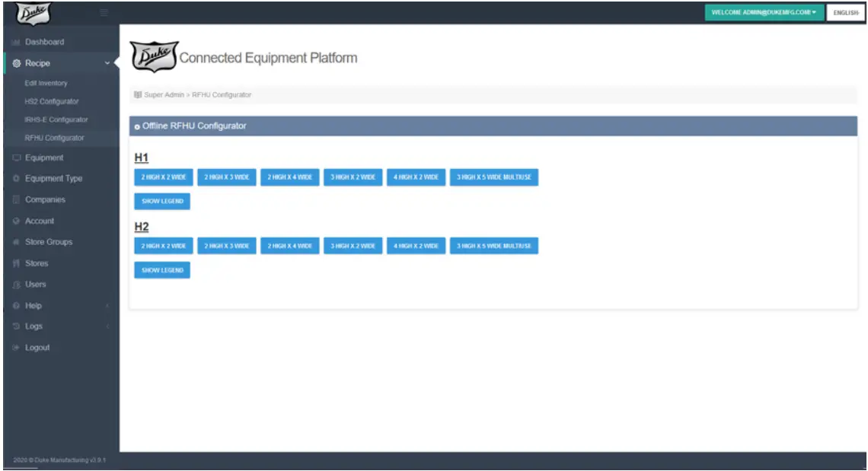868x471 pixels.
Task: Click the Offline RFHU Configurator header icon
Action: pyautogui.click(x=137, y=127)
